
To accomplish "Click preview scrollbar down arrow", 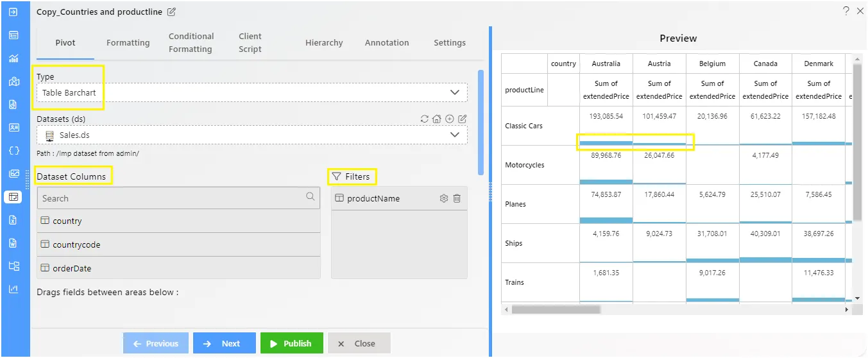I will point(858,298).
